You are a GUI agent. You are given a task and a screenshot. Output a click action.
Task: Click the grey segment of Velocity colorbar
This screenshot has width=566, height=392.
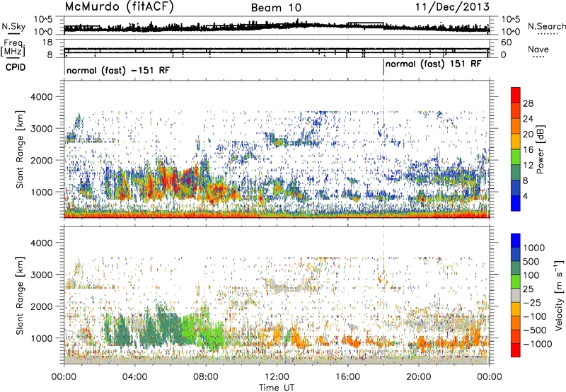(516, 296)
